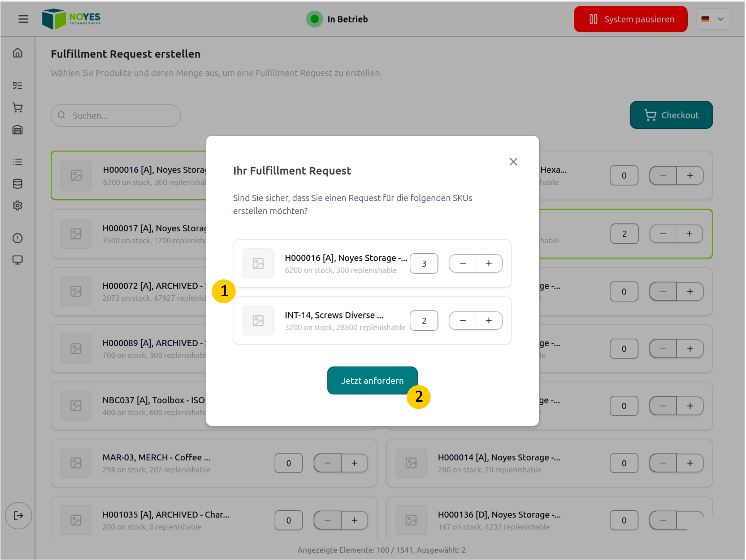This screenshot has width=746, height=560.
Task: Close the Fulfillment Request dialog
Action: (513, 162)
